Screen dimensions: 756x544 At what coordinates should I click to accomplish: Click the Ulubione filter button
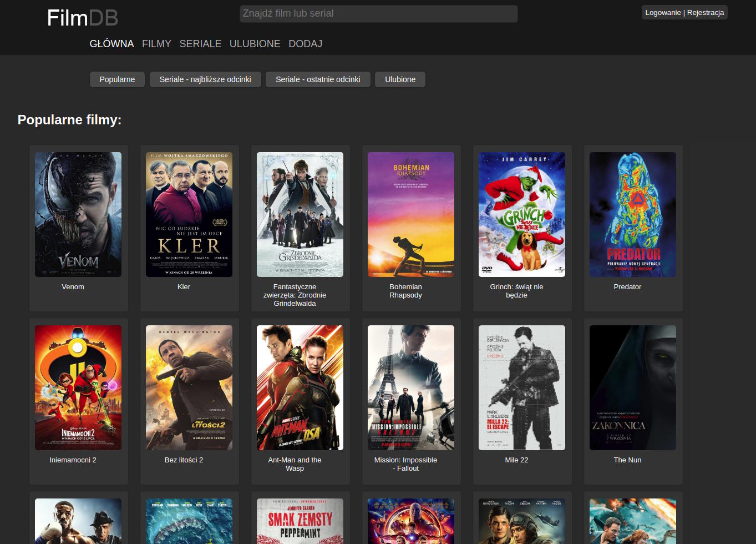pos(400,79)
